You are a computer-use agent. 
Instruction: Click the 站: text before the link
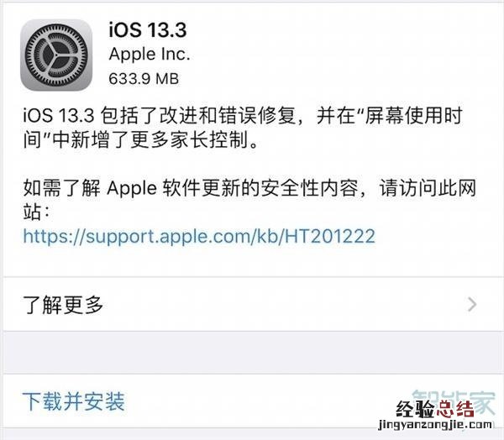click(x=36, y=212)
